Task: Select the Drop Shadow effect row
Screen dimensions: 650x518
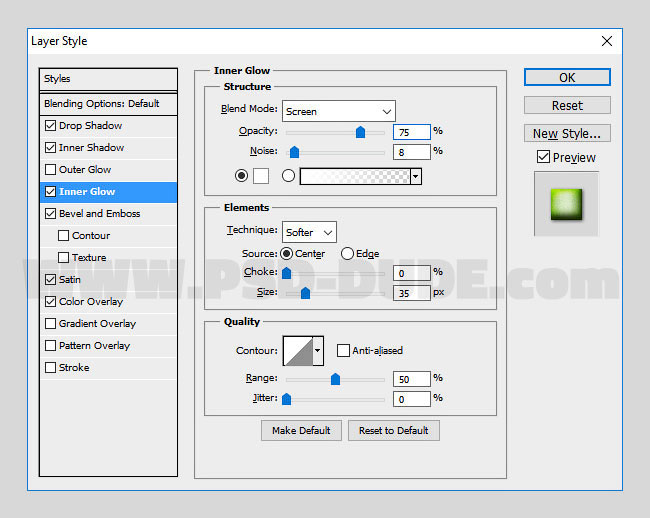Action: click(x=108, y=126)
